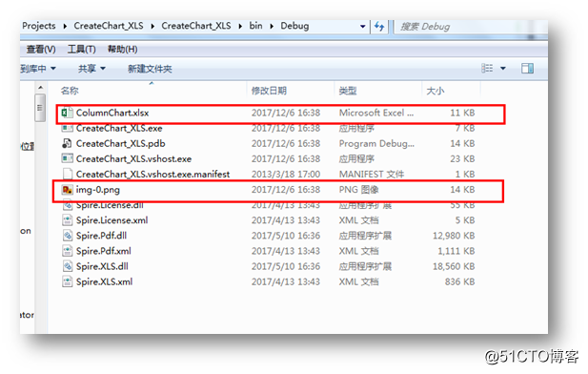Select the file name CreateChart_XLS.vshost.exe.manifest
The width and height of the screenshot is (588, 374).
(153, 175)
